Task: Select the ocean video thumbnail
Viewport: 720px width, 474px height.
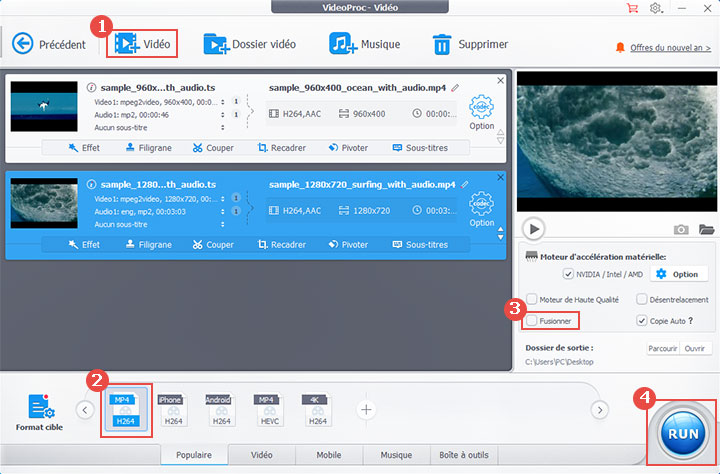Action: click(44, 107)
